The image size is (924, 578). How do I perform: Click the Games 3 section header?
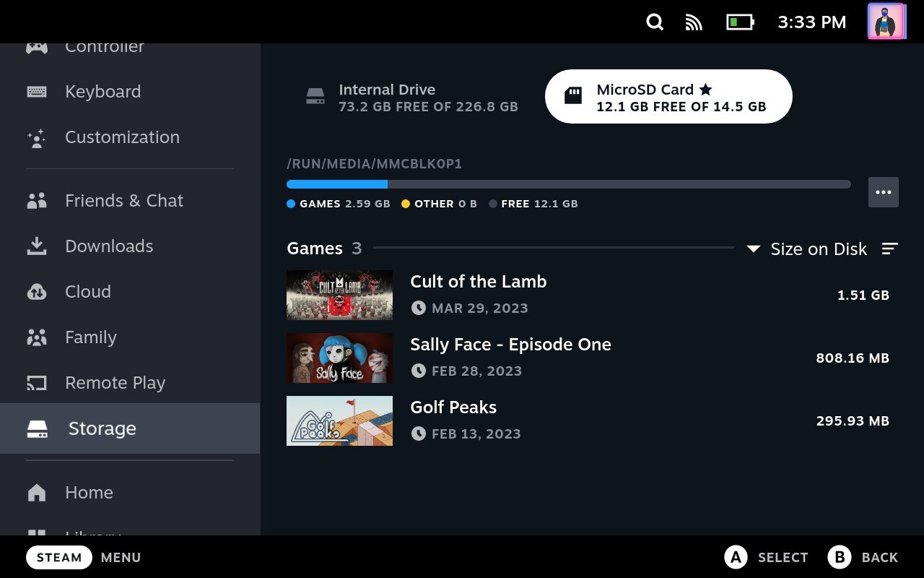coord(324,249)
